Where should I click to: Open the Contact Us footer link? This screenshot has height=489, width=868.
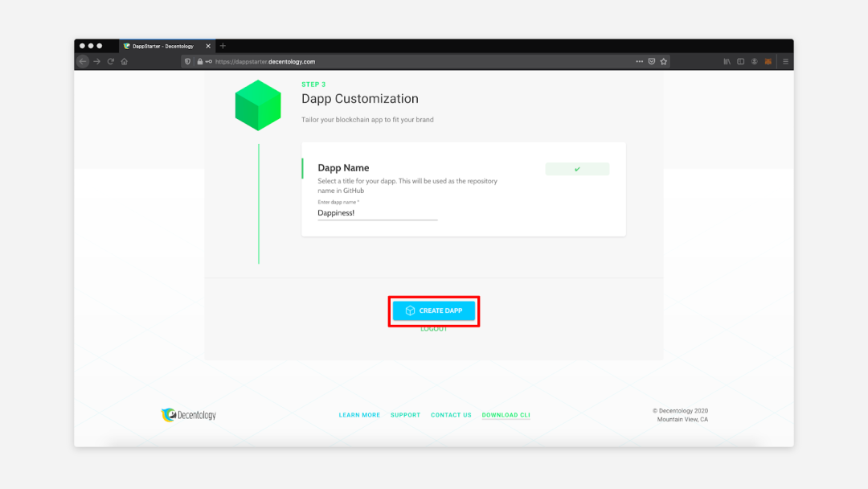[x=451, y=415]
